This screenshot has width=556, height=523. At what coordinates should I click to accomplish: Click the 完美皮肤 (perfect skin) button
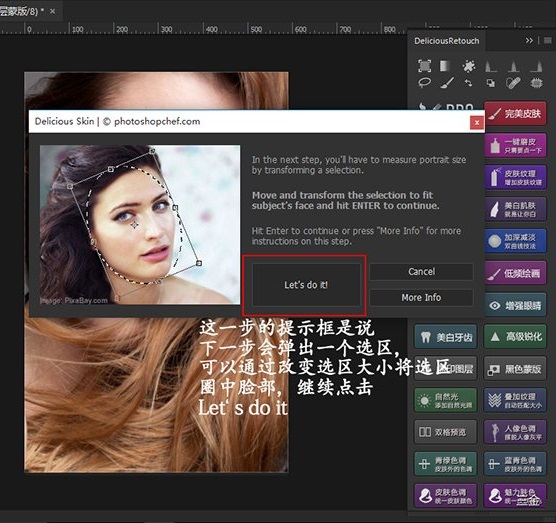click(515, 113)
